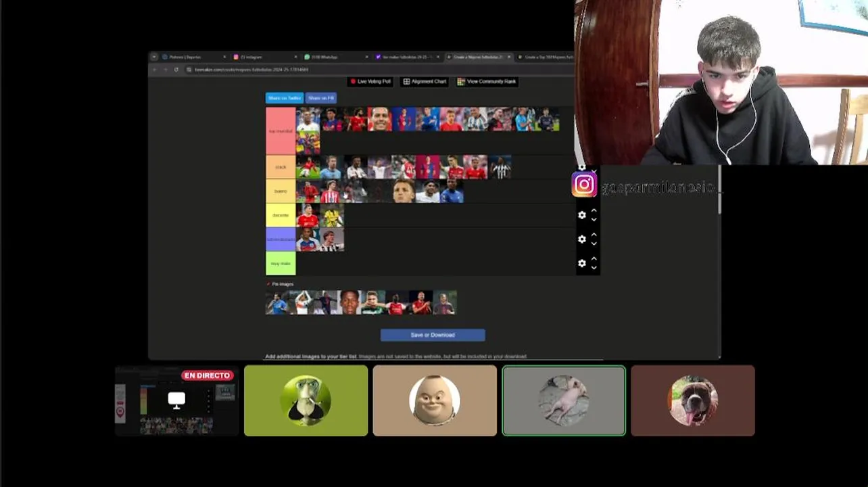Image resolution: width=868 pixels, height=487 pixels.
Task: Open settings gear for the sobrevalorado tier
Action: (581, 239)
